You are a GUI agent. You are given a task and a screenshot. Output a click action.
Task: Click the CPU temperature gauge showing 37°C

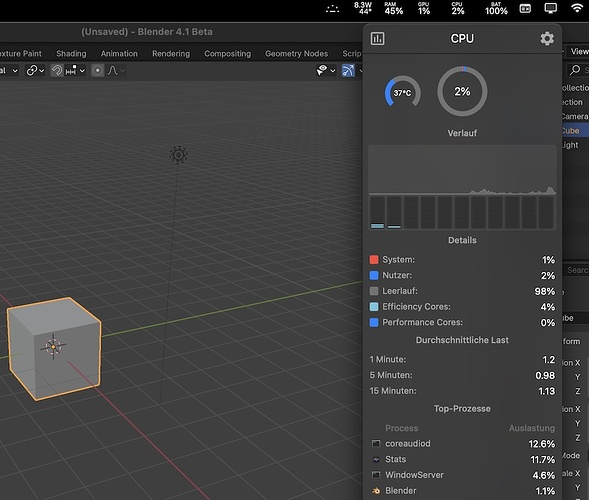pyautogui.click(x=402, y=92)
